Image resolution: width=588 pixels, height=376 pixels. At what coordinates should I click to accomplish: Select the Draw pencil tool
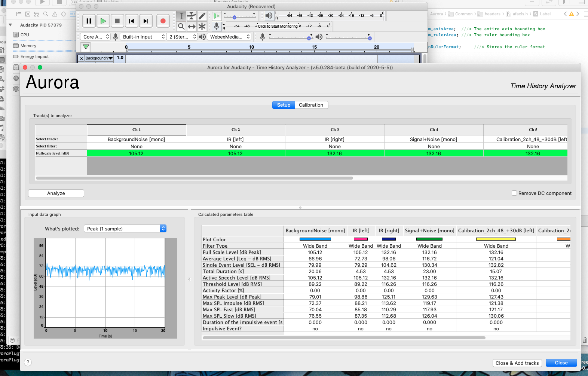click(x=202, y=16)
